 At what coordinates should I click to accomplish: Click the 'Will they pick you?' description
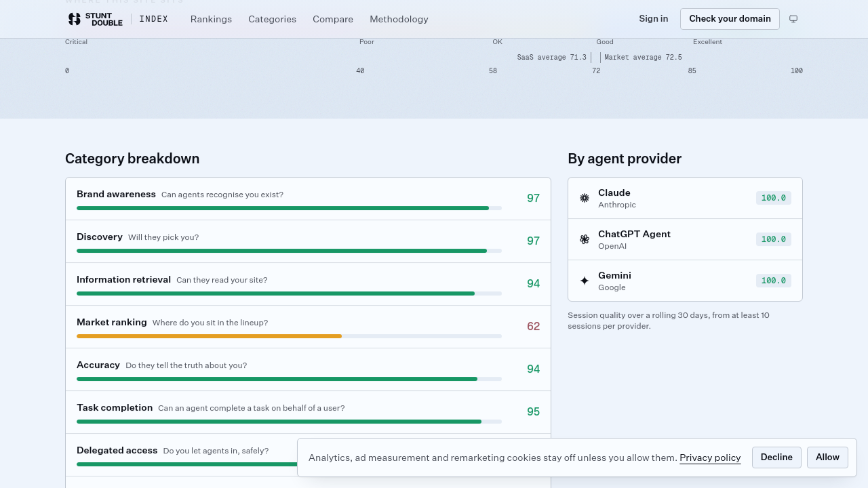click(163, 237)
